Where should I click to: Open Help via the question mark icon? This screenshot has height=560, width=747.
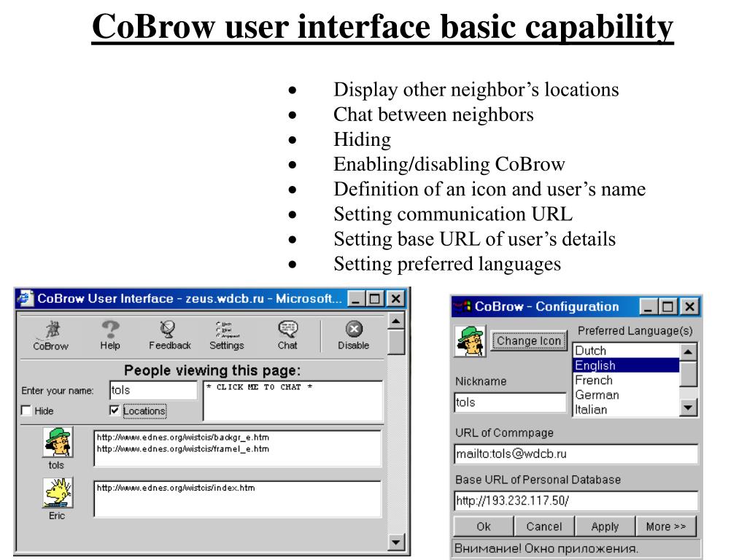pyautogui.click(x=110, y=335)
